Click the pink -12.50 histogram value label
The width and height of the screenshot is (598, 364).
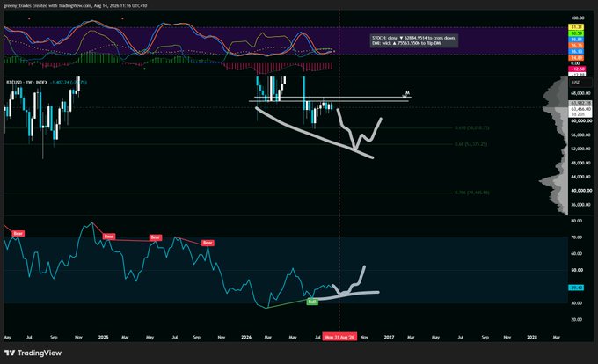576,69
